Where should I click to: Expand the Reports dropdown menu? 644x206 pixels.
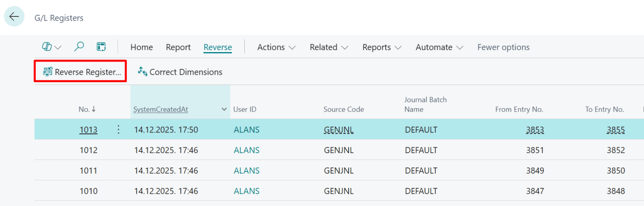point(382,47)
